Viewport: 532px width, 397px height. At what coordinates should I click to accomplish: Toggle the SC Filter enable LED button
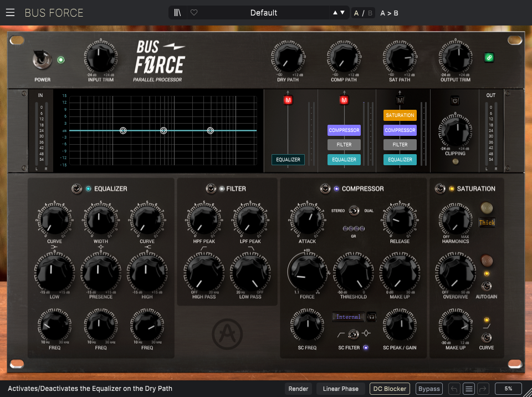click(x=366, y=348)
